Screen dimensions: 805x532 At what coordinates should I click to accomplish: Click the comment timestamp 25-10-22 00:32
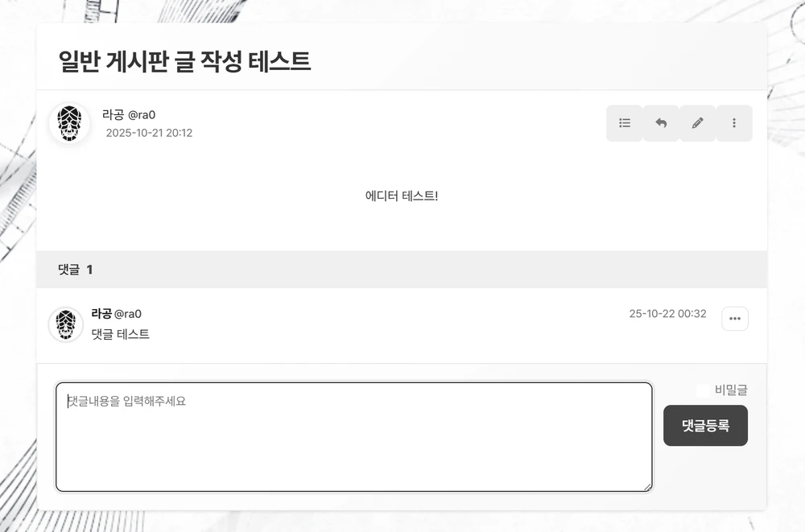(668, 313)
